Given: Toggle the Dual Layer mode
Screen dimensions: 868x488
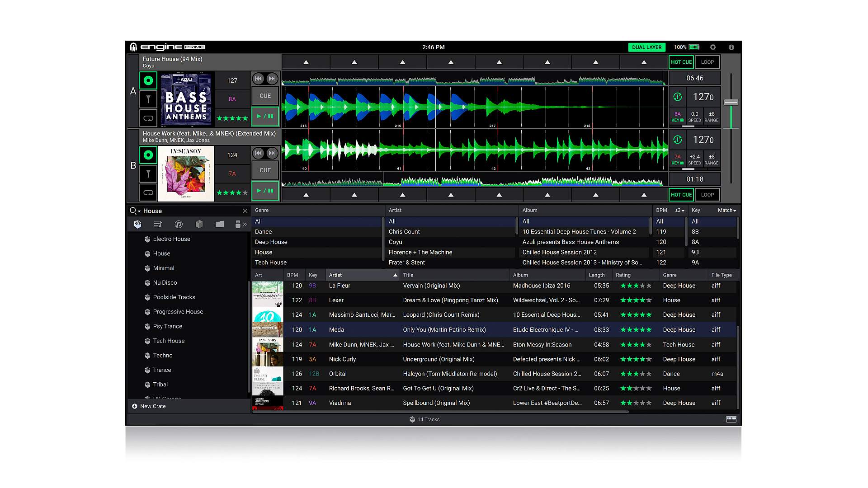Looking at the screenshot, I should pyautogui.click(x=646, y=47).
